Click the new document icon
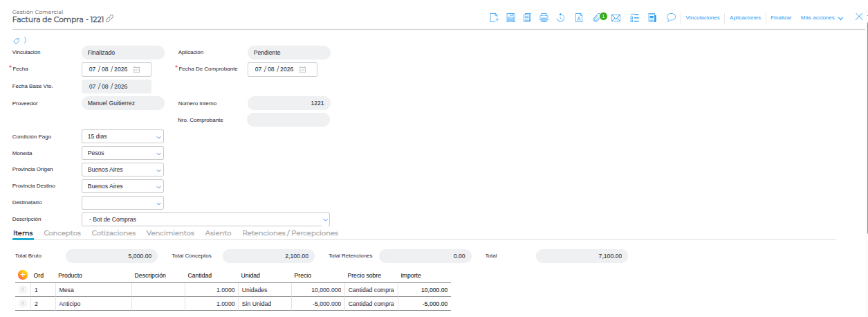 (494, 18)
